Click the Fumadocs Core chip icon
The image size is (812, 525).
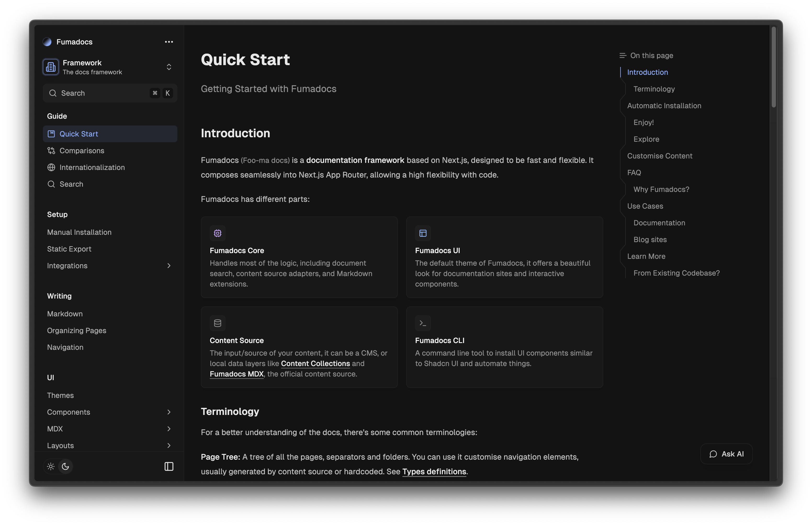pos(218,233)
